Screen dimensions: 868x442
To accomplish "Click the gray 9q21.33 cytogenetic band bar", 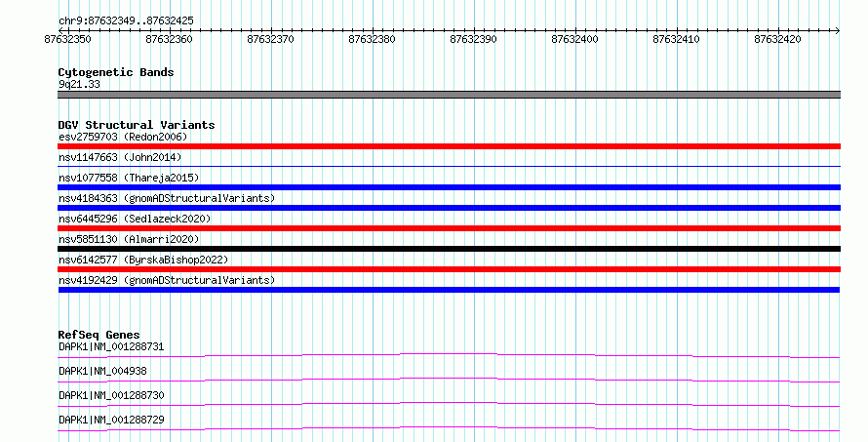I will [449, 95].
